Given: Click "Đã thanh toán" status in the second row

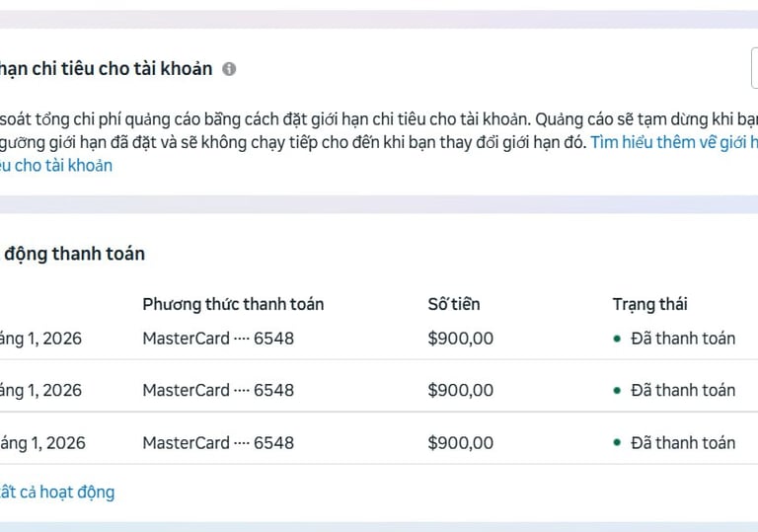Looking at the screenshot, I should click(683, 391).
